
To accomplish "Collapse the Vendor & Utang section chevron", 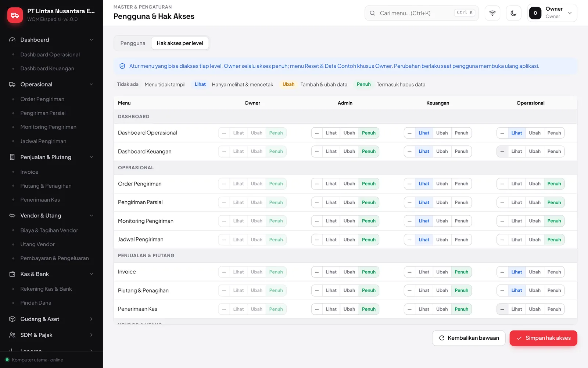I will [92, 216].
